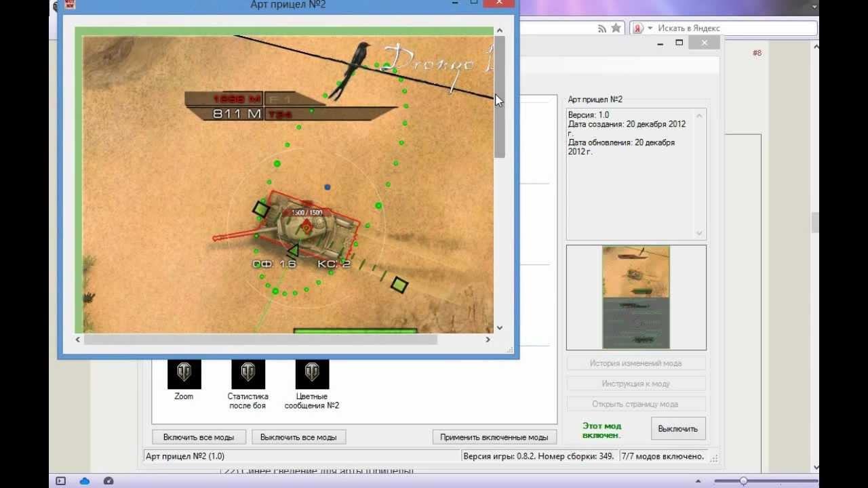Click the maximize button of mod manager window
The height and width of the screenshot is (488, 868).
click(x=679, y=43)
